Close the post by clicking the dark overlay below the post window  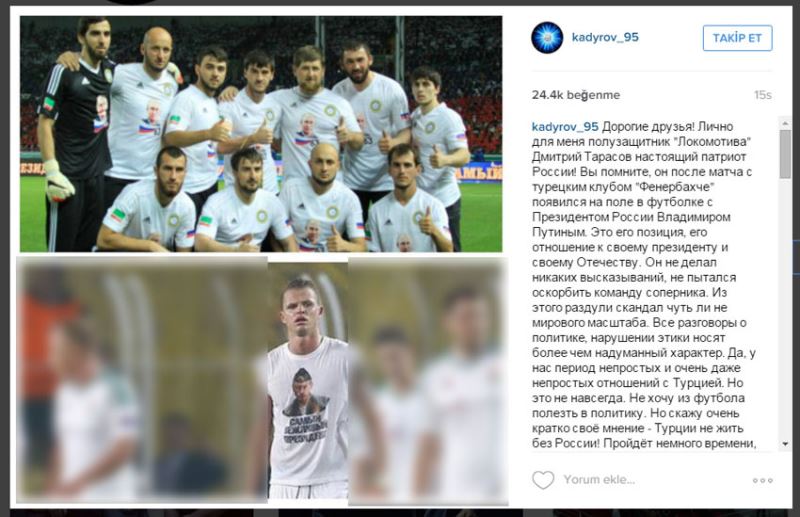(400, 512)
